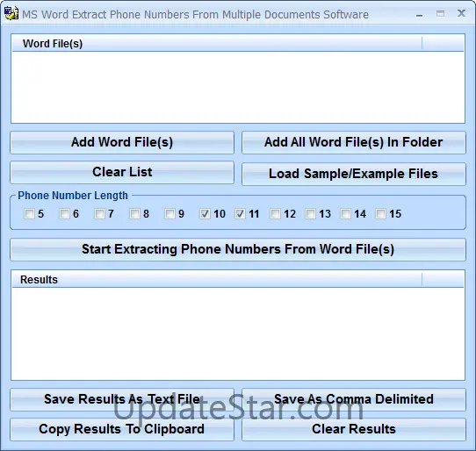Click inside the Word File(s) list box
Viewport: 476px width, 451px height.
(238, 87)
